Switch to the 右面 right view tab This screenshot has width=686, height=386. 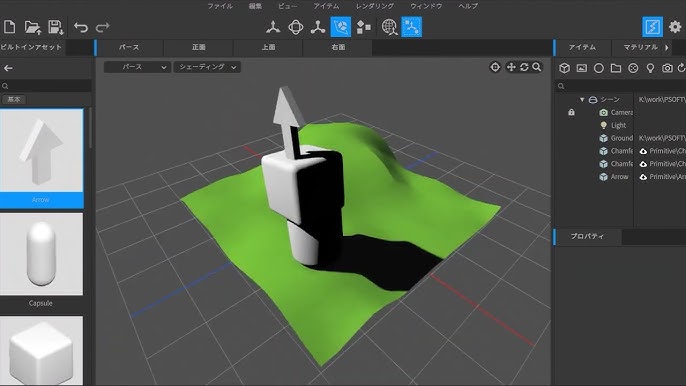(338, 47)
